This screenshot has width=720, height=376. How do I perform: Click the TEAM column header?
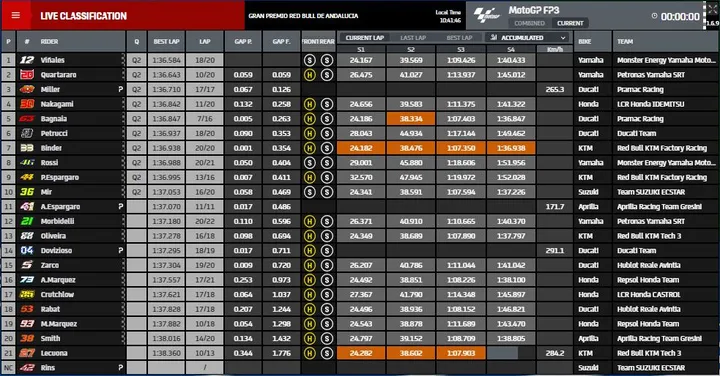coord(665,41)
